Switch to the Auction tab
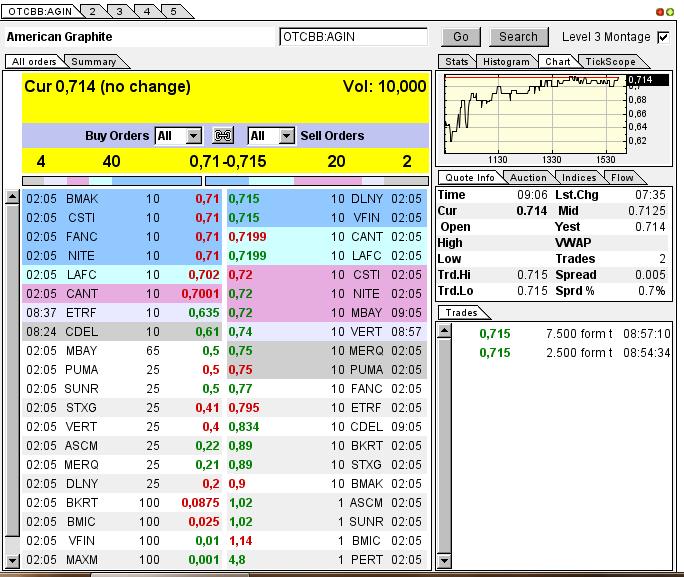 (528, 178)
